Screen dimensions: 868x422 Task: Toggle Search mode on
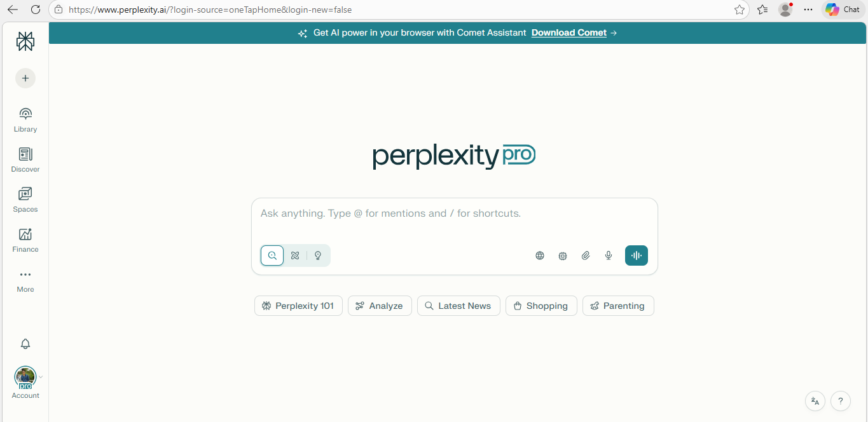[272, 255]
